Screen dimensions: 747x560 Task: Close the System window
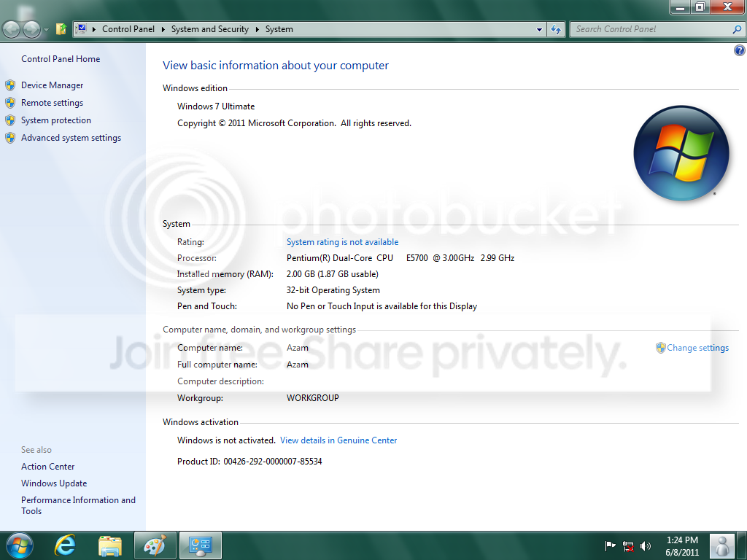pyautogui.click(x=727, y=7)
